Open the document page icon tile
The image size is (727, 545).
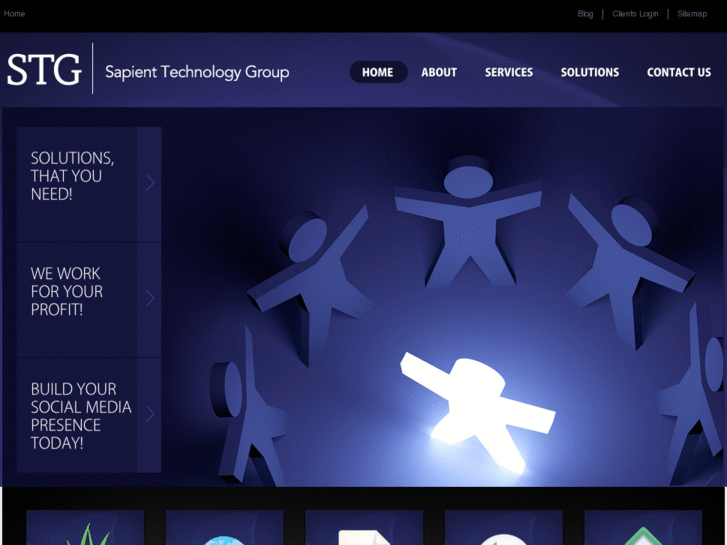click(364, 527)
